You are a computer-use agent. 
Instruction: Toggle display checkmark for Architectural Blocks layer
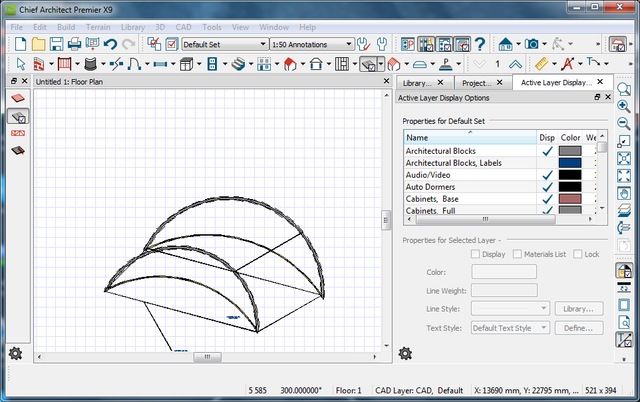(547, 151)
